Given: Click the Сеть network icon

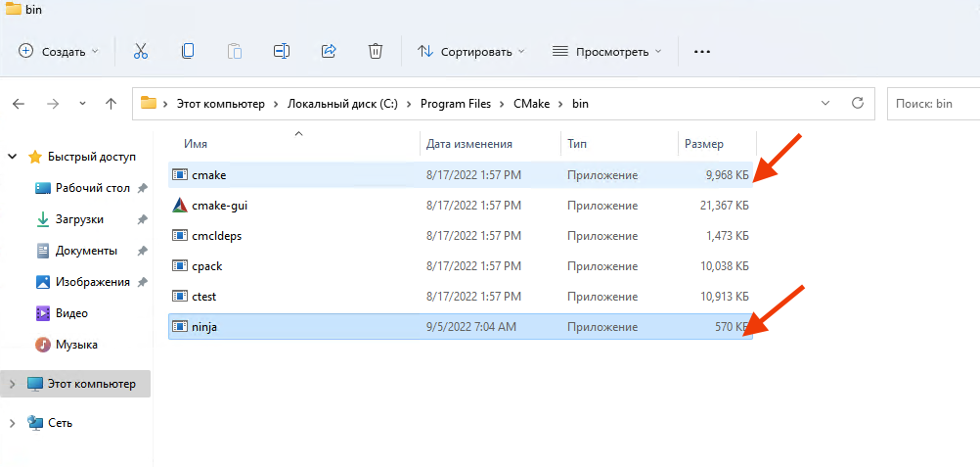Looking at the screenshot, I should point(35,423).
